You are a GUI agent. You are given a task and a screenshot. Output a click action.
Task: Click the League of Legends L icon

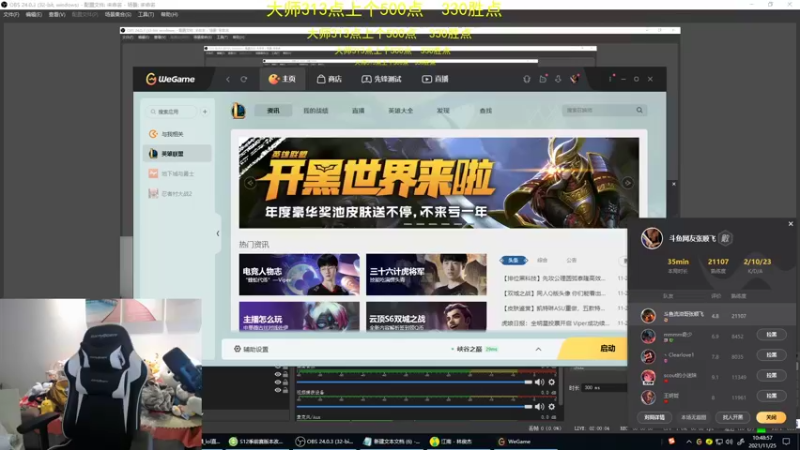[239, 111]
